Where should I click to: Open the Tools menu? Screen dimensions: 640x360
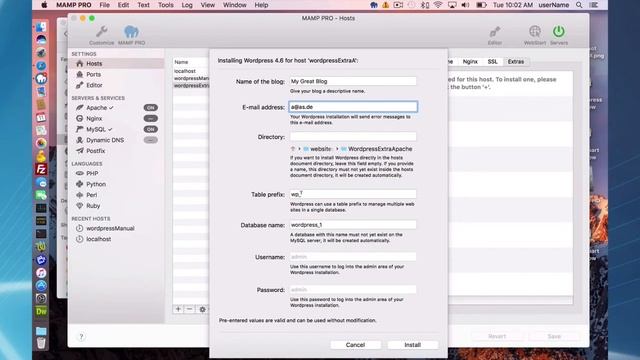click(166, 5)
